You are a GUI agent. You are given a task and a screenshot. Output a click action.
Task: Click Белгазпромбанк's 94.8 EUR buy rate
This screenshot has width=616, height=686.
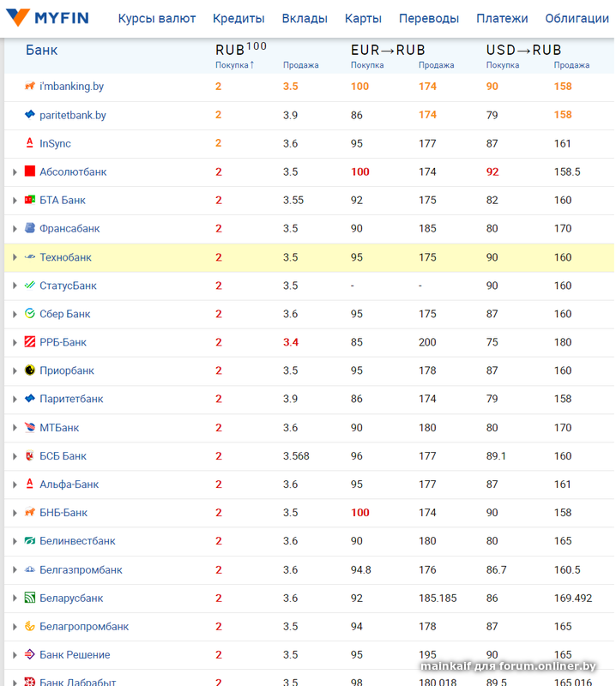coord(360,569)
